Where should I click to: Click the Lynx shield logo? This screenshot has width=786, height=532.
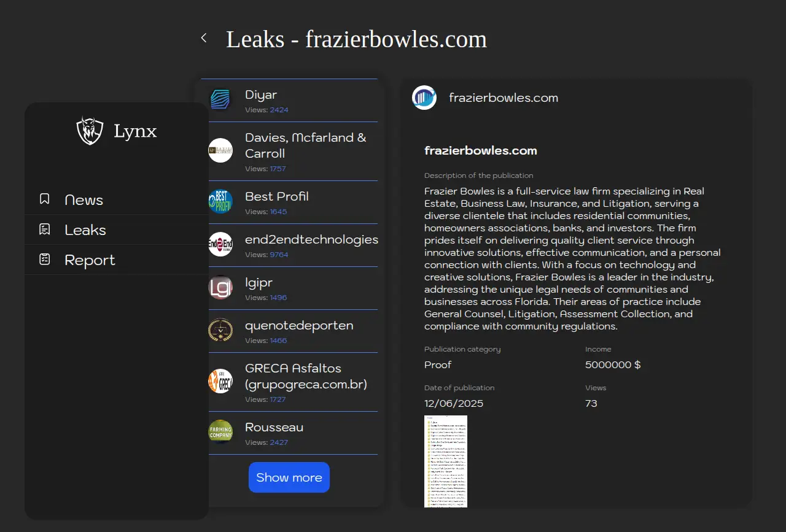tap(90, 131)
